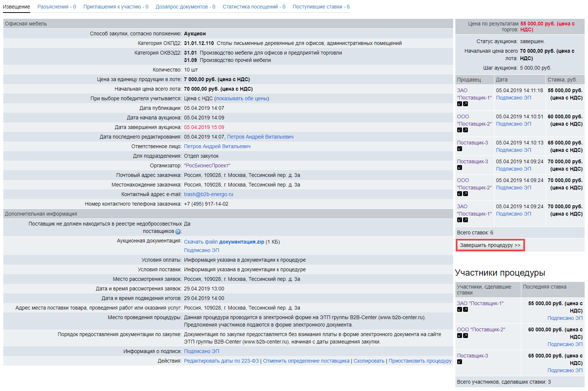Click down-left arrow for ООО Поставщик-2 in Участники процедуры
The image size is (588, 391).
pos(459,336)
